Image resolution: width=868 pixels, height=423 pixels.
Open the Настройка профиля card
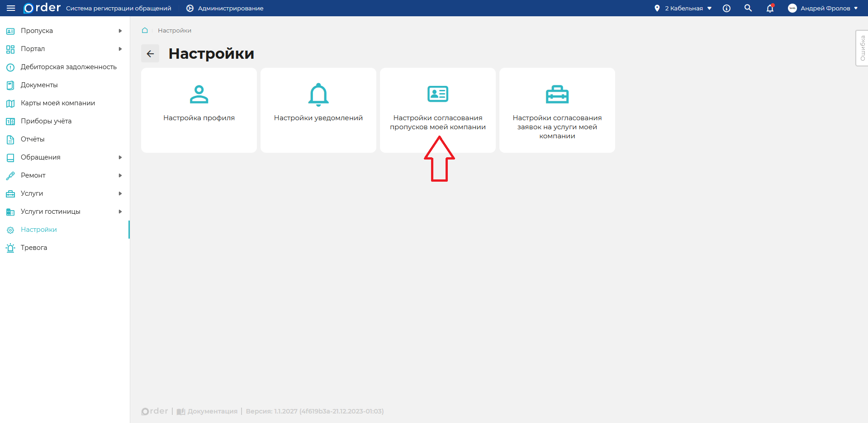199,110
